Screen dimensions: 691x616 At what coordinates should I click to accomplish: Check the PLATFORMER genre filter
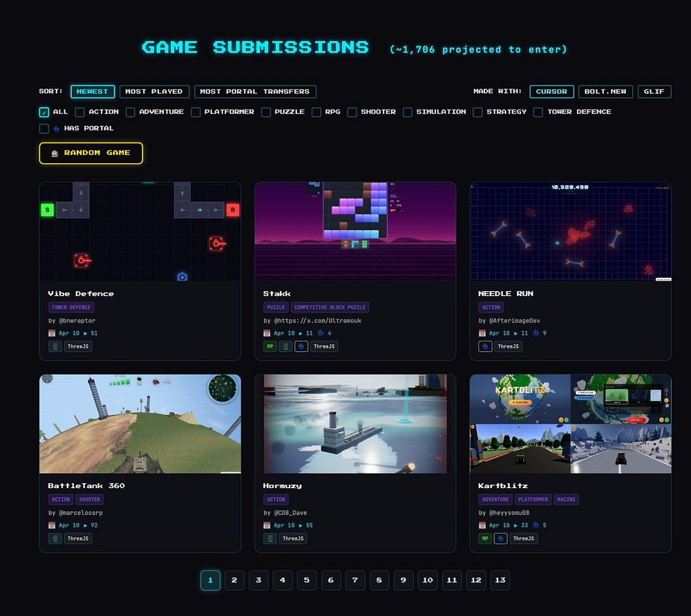click(196, 112)
